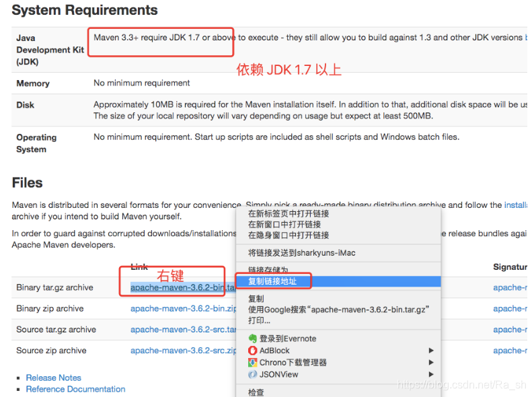Click the 'Source tar.gz archive' row label
532x397 pixels.
[x=56, y=330]
